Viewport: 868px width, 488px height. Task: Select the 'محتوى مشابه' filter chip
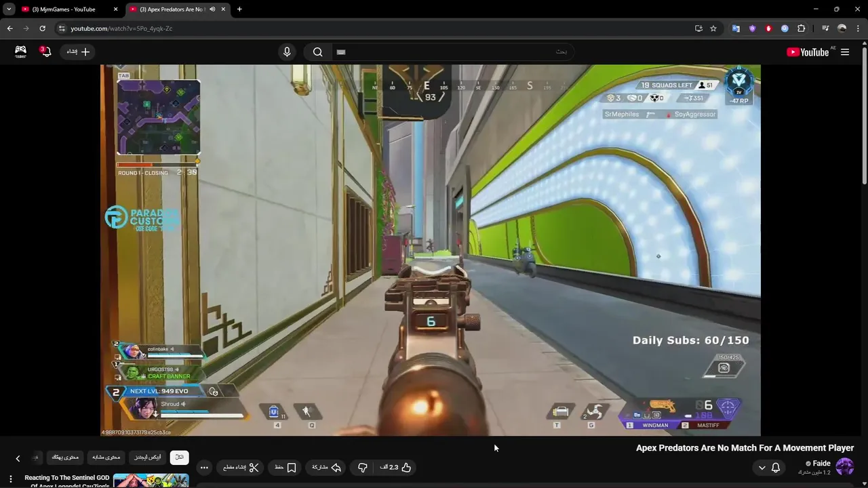[106, 457]
